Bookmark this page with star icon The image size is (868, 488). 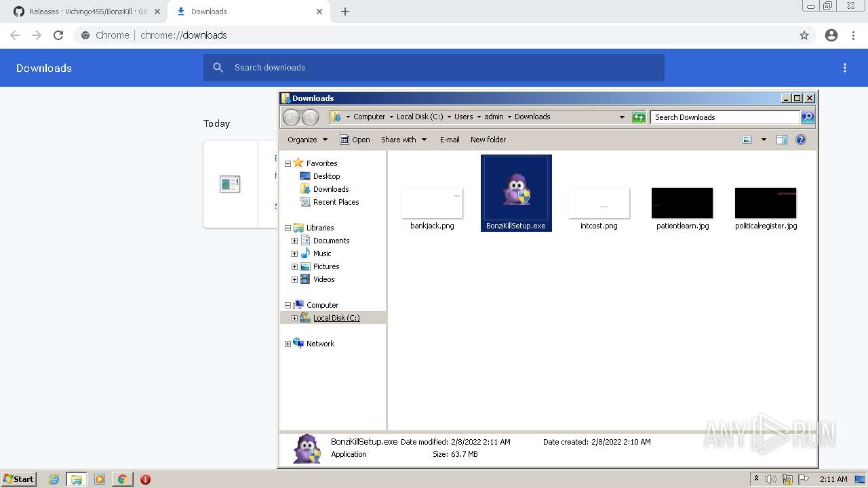[804, 35]
